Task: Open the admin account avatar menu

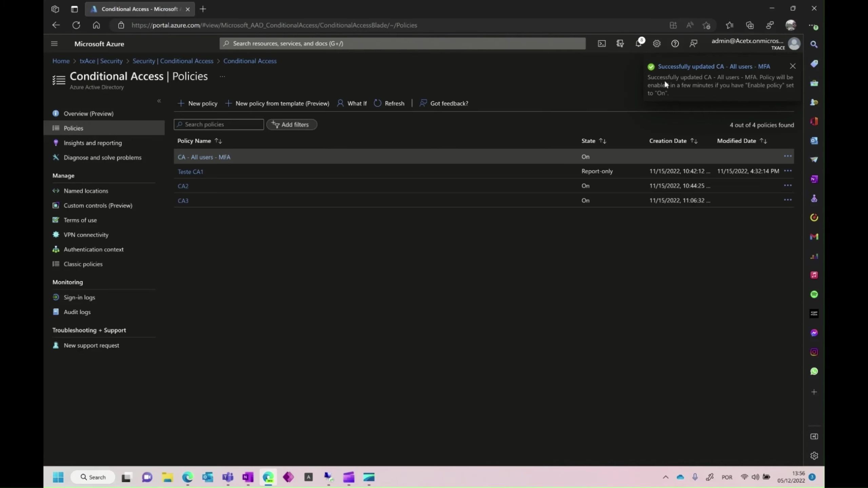Action: 794,44
